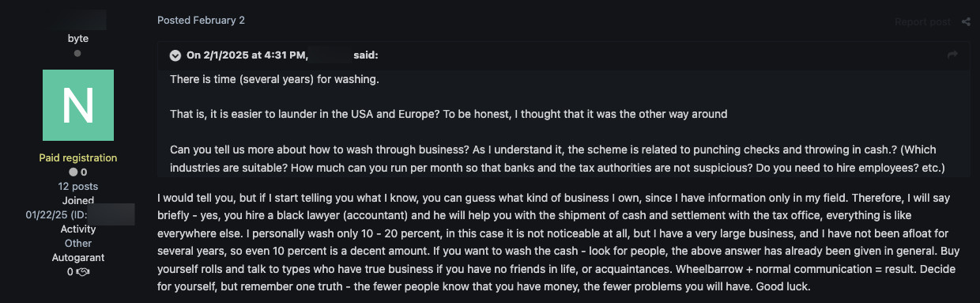Click the offline status dot under byte
The image size is (980, 303).
pos(77,54)
